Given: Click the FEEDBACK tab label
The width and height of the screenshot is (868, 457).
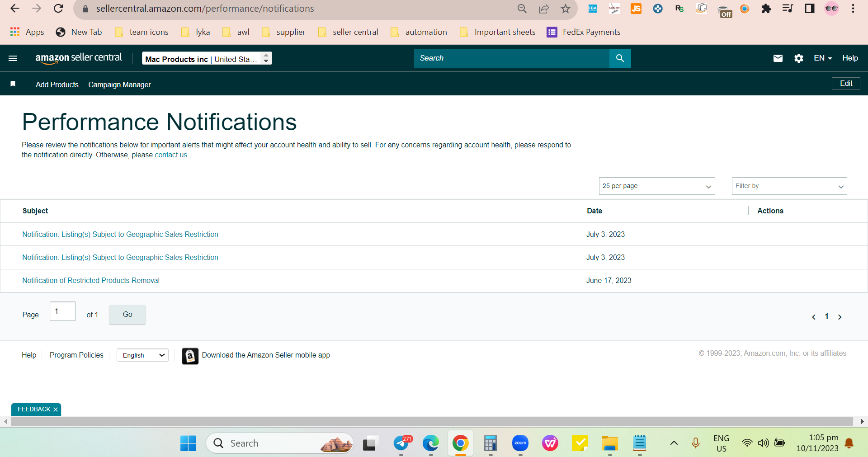Looking at the screenshot, I should [34, 410].
